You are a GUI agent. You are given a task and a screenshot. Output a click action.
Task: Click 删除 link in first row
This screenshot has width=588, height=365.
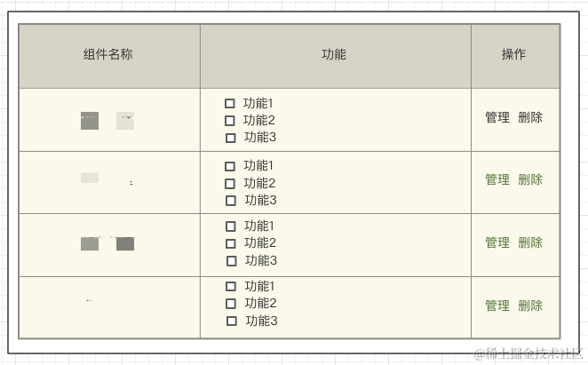click(530, 117)
